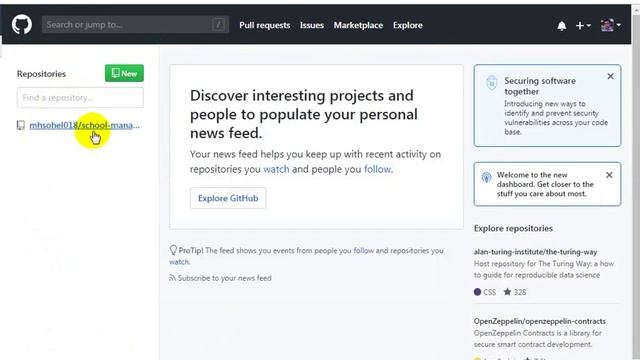
Task: Click the 'Explore repositories' heading
Action: 513,228
